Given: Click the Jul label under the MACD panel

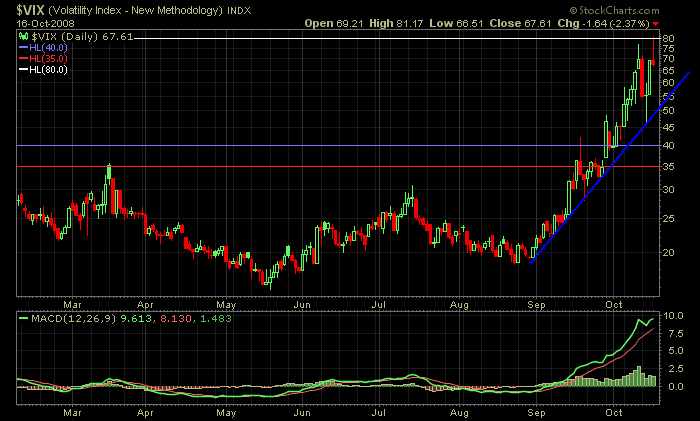Looking at the screenshot, I should 378,413.
